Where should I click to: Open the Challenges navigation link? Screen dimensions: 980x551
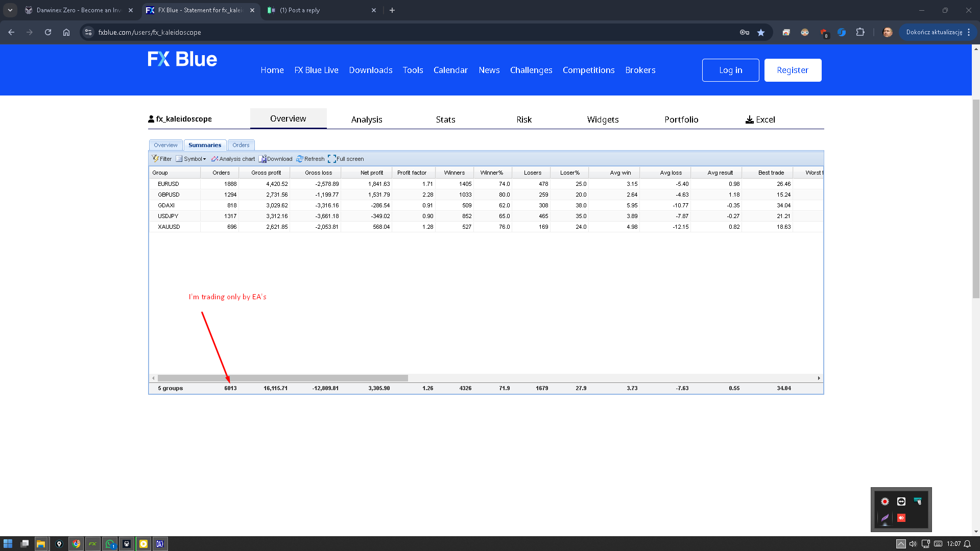531,70
